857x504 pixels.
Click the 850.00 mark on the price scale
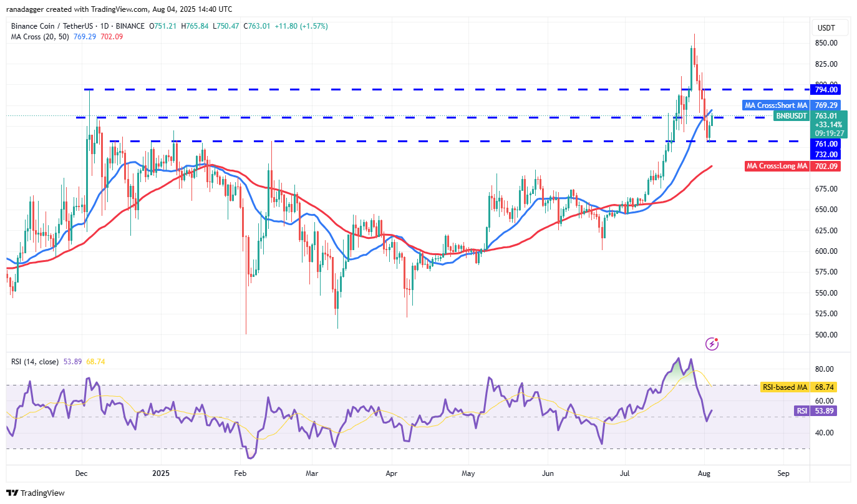[826, 43]
